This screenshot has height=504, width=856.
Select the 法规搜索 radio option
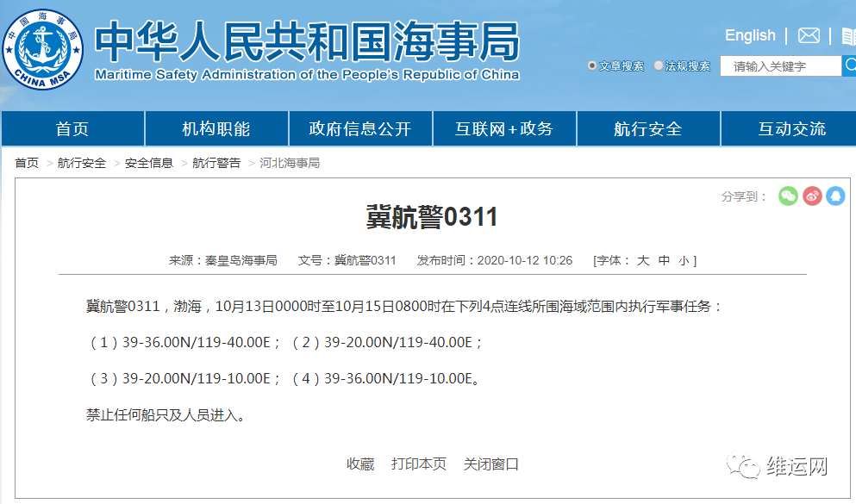(659, 65)
